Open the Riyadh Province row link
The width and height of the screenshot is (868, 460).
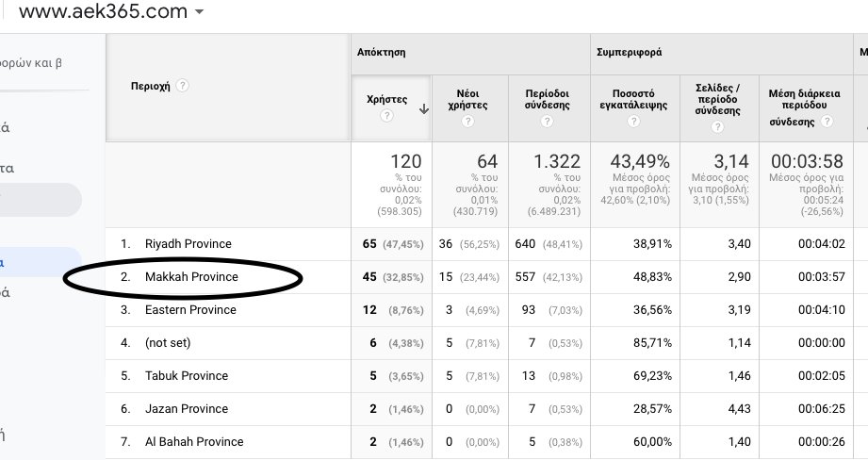(188, 244)
